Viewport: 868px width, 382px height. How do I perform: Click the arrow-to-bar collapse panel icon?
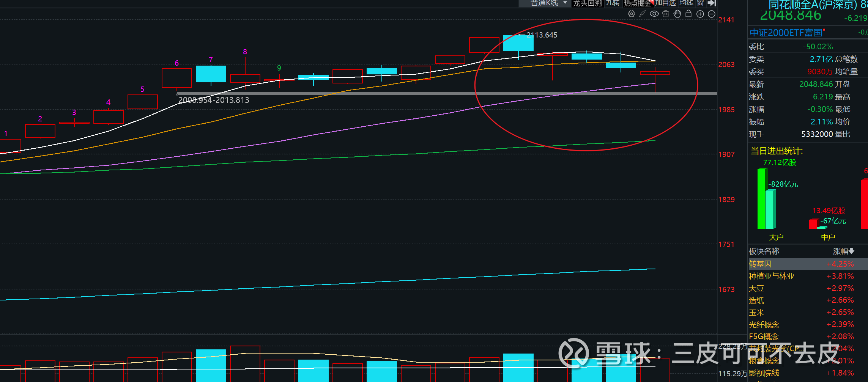(x=712, y=3)
